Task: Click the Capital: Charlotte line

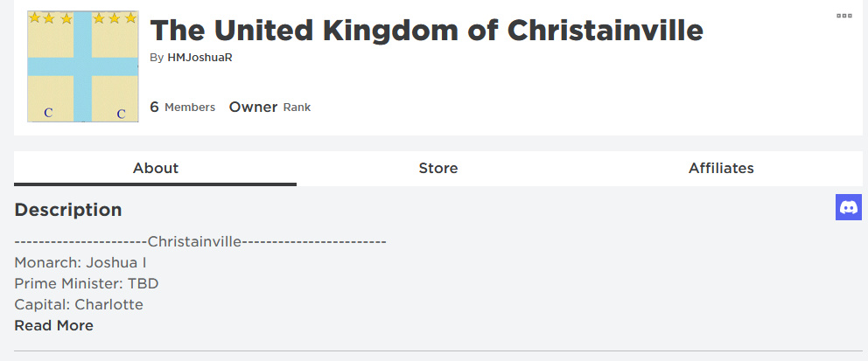Action: coord(79,304)
